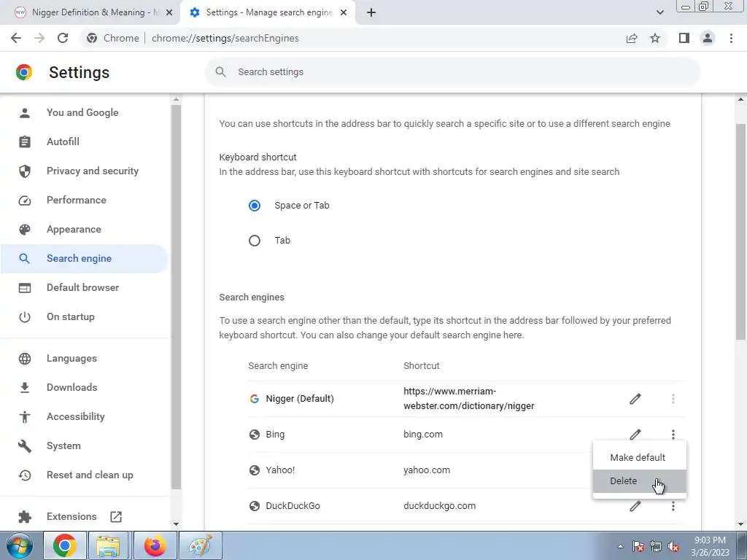Show hidden tray icons arrow
The width and height of the screenshot is (747, 560).
click(x=620, y=547)
